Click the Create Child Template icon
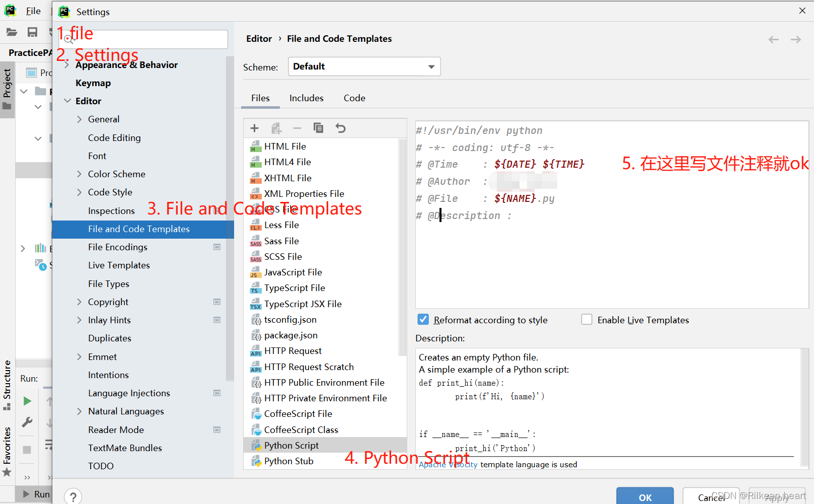The width and height of the screenshot is (814, 504). coord(276,128)
